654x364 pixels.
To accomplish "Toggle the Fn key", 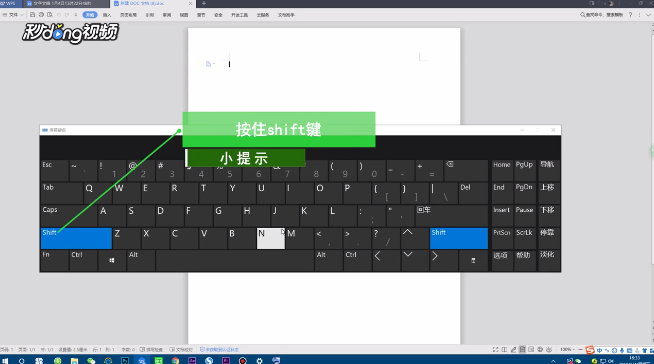I will click(55, 261).
